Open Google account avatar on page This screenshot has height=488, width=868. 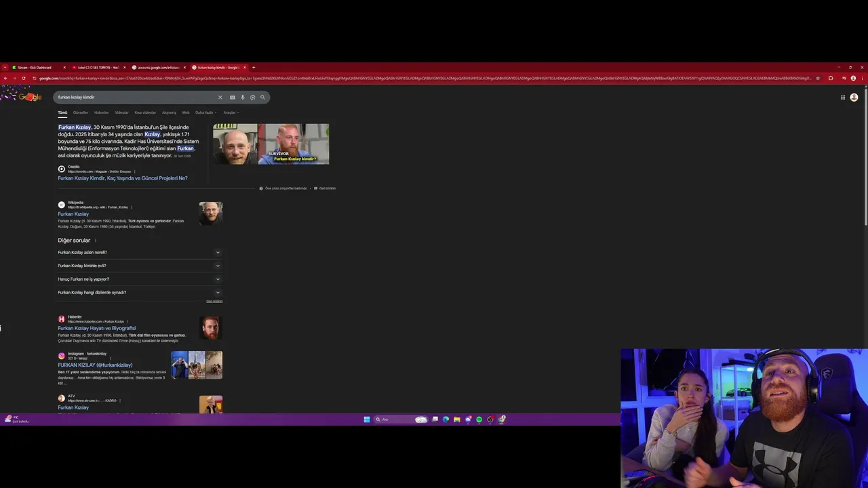click(x=854, y=97)
